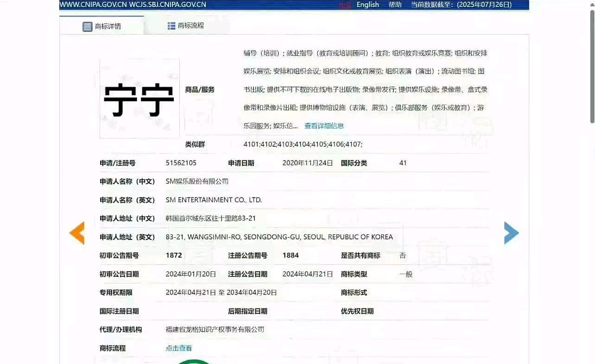Select address 韩国首尔城东区往十里路83-21
The image size is (595, 364).
click(x=211, y=219)
